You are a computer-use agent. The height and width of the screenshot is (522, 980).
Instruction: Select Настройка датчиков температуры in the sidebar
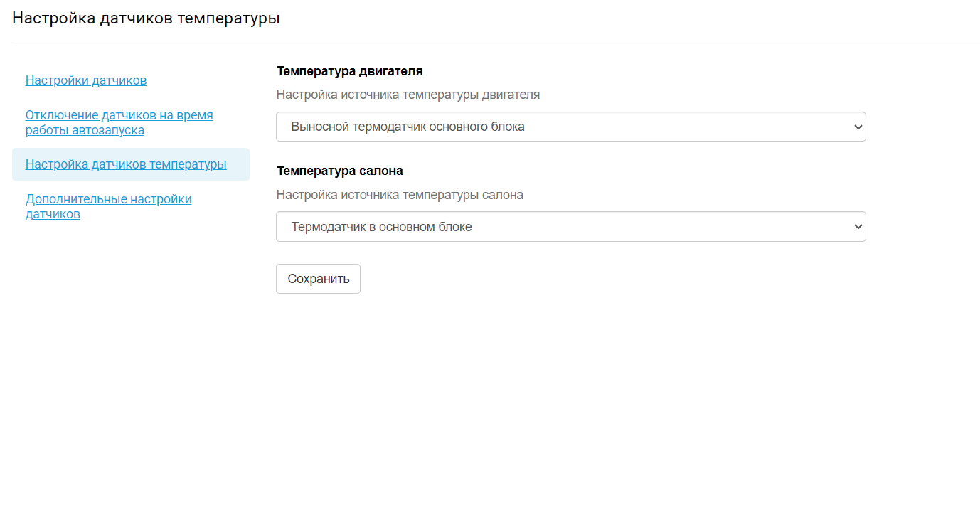126,164
